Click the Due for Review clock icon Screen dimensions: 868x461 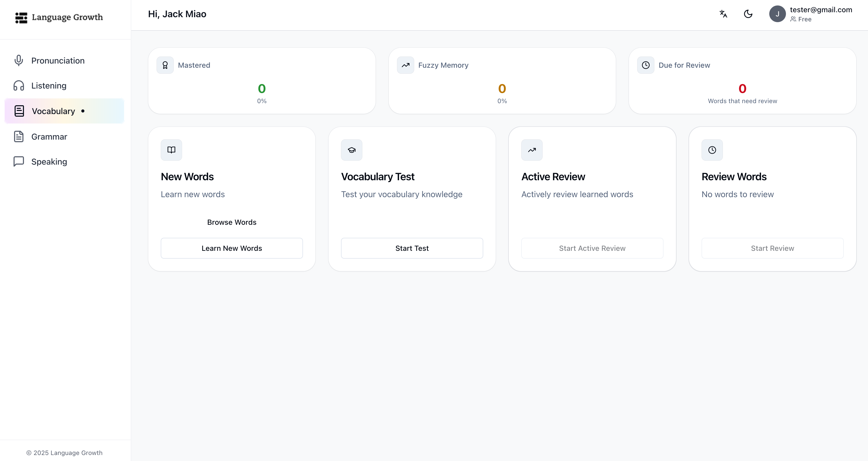tap(646, 65)
